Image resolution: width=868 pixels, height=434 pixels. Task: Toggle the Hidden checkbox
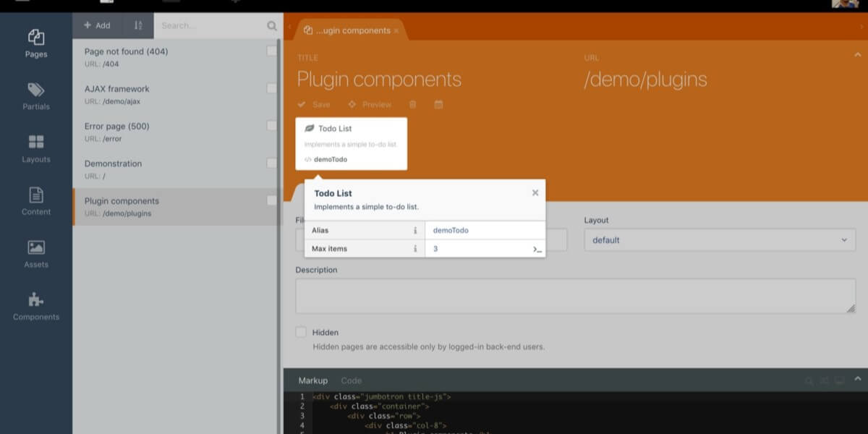(x=301, y=332)
